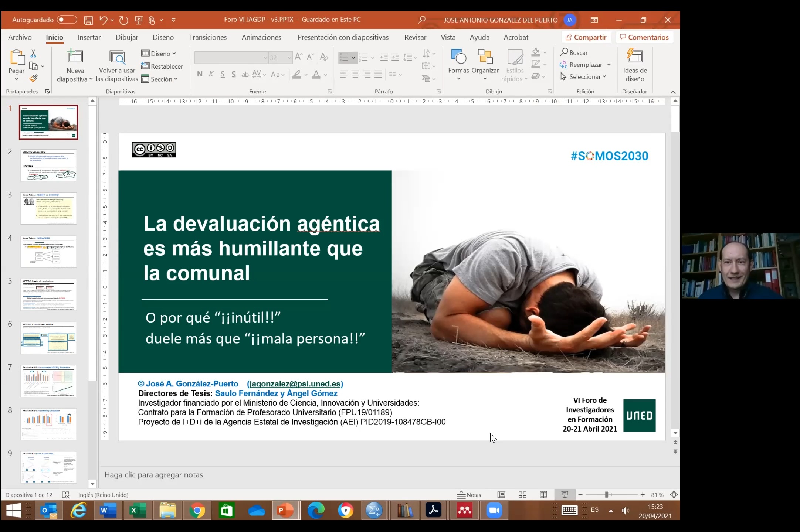Screen dimensions: 800x532
Task: Click the Organizar arrange icon
Action: [x=485, y=57]
